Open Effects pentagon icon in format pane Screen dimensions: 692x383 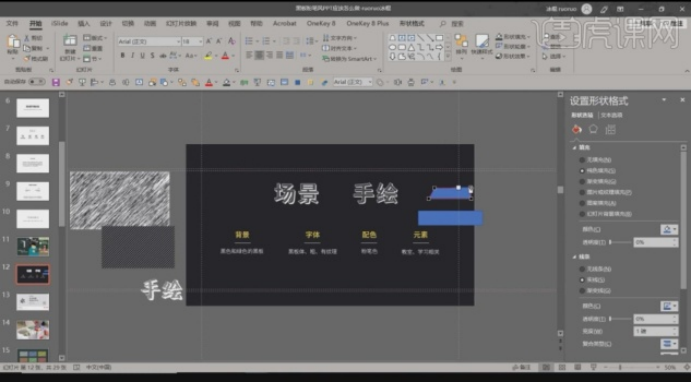pos(594,129)
